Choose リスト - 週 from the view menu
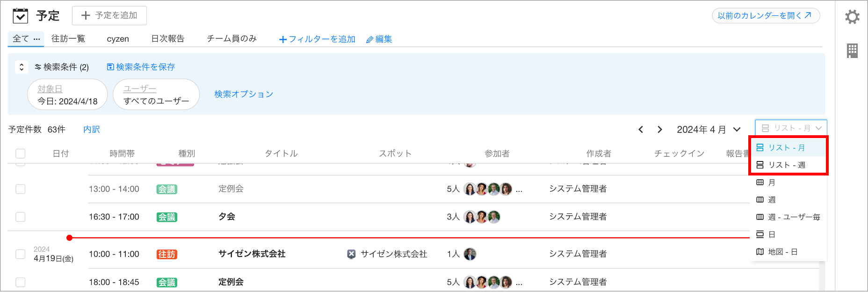This screenshot has width=868, height=292. (x=787, y=165)
